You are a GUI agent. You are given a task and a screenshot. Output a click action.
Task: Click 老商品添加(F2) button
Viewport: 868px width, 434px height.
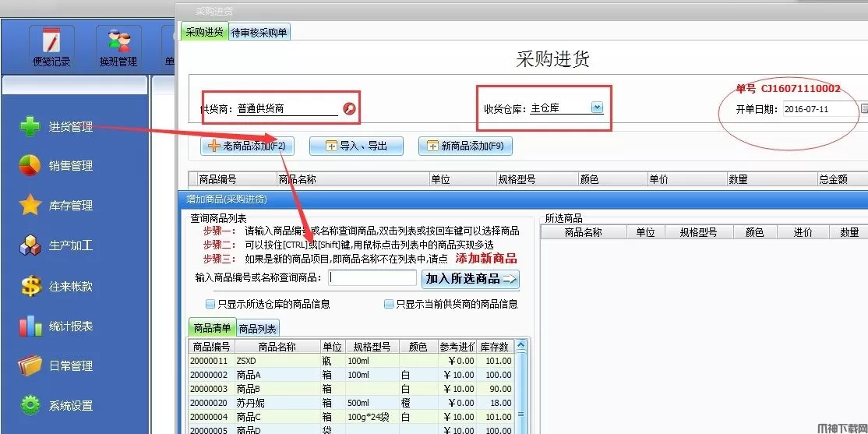pos(247,146)
